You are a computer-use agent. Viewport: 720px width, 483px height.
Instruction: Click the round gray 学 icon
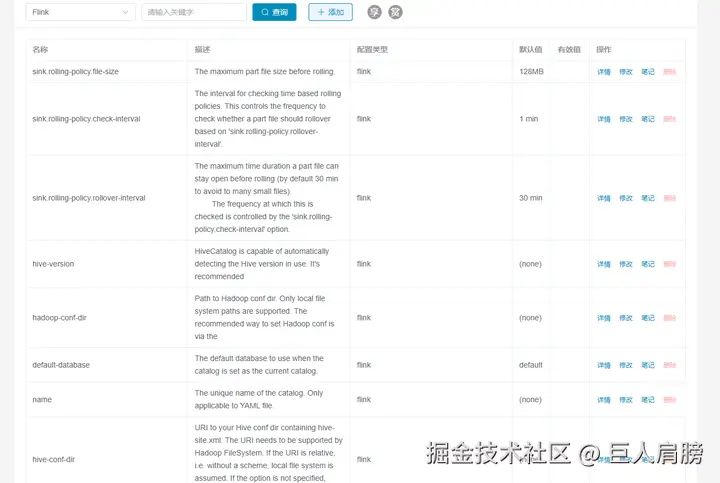click(374, 12)
